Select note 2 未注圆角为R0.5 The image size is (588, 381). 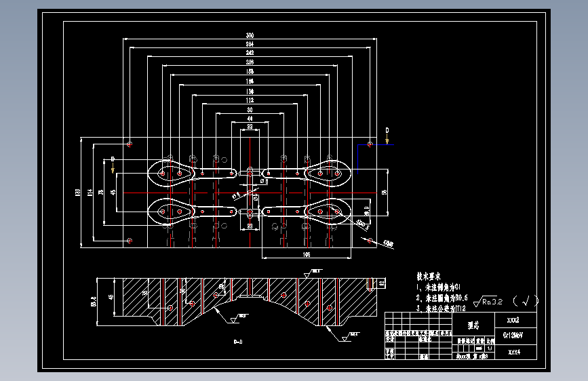(x=442, y=298)
